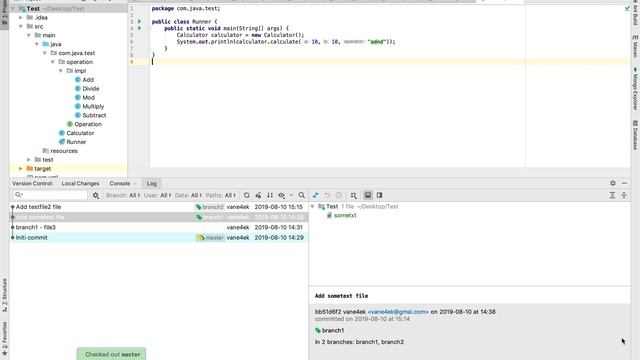
Task: Collapse the main folder
Action: click(x=29, y=36)
